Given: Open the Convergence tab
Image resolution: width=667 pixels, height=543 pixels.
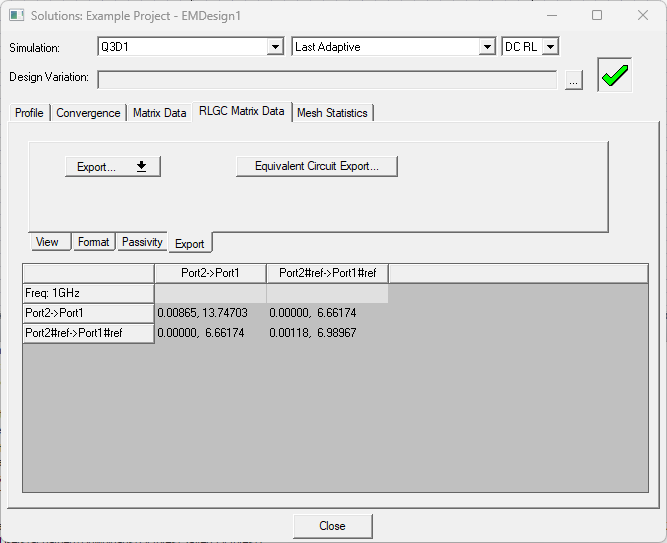Looking at the screenshot, I should 88,113.
